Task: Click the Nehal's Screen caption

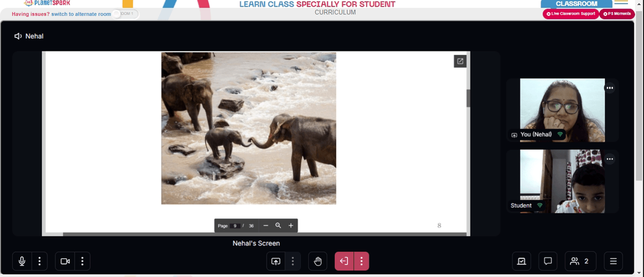Action: point(256,244)
